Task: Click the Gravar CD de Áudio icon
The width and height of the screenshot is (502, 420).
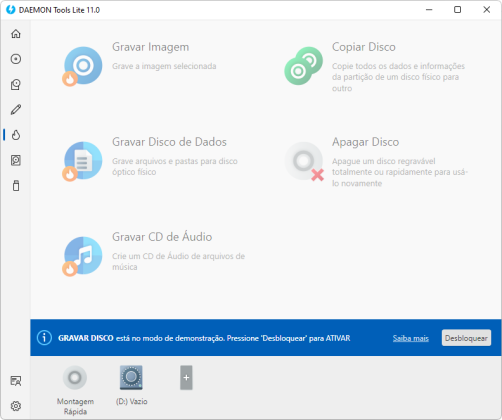Action: point(82,256)
